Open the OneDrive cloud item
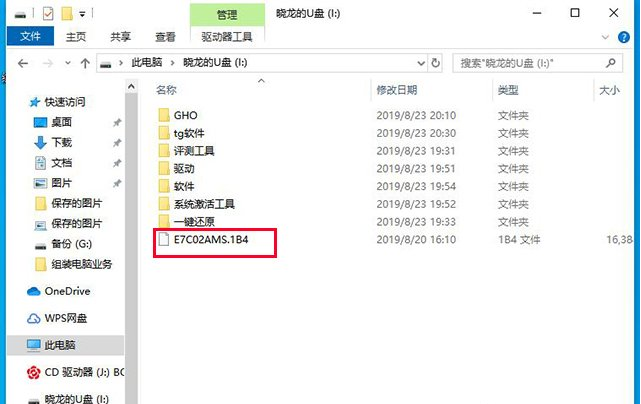 point(58,291)
